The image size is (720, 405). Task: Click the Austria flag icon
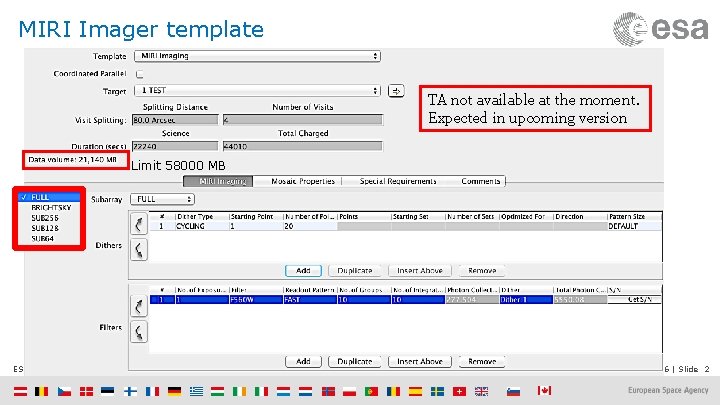coord(20,391)
